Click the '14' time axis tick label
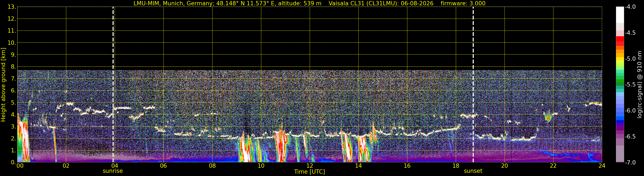644x176 pixels. click(358, 166)
